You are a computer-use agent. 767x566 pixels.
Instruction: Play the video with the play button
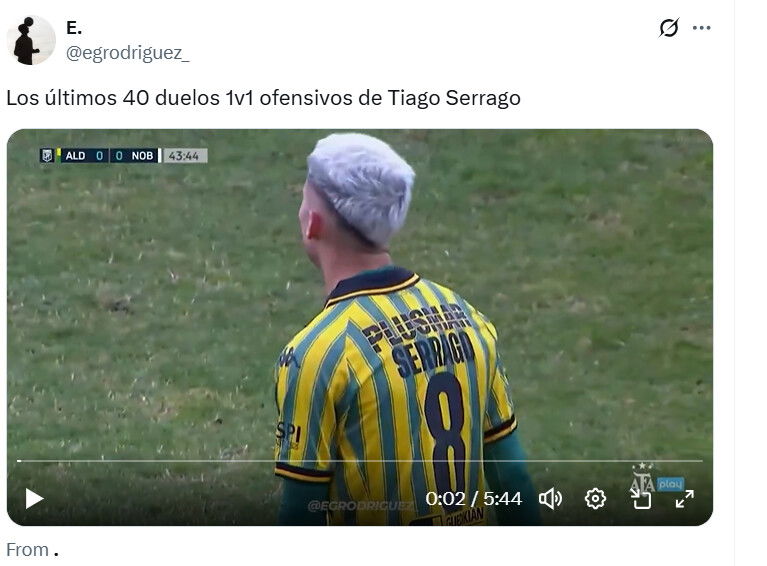tap(34, 498)
